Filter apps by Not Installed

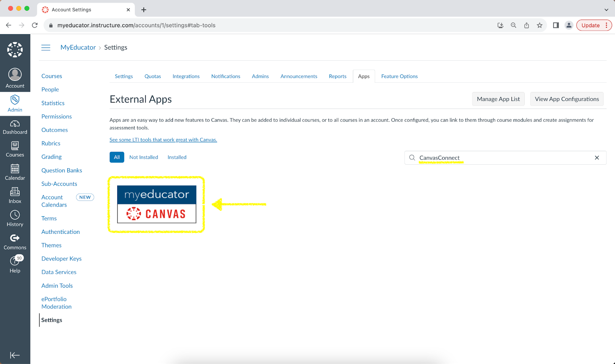[144, 157]
